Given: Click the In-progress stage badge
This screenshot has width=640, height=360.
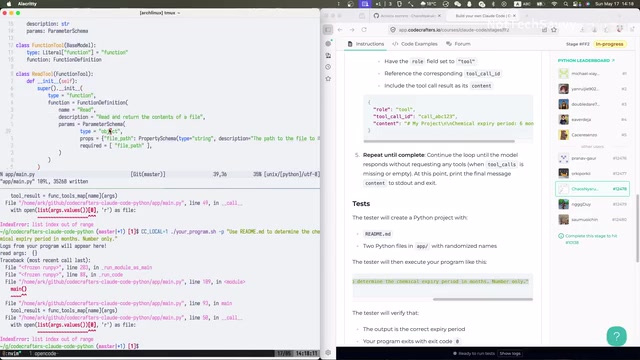Looking at the screenshot, I should (x=609, y=44).
